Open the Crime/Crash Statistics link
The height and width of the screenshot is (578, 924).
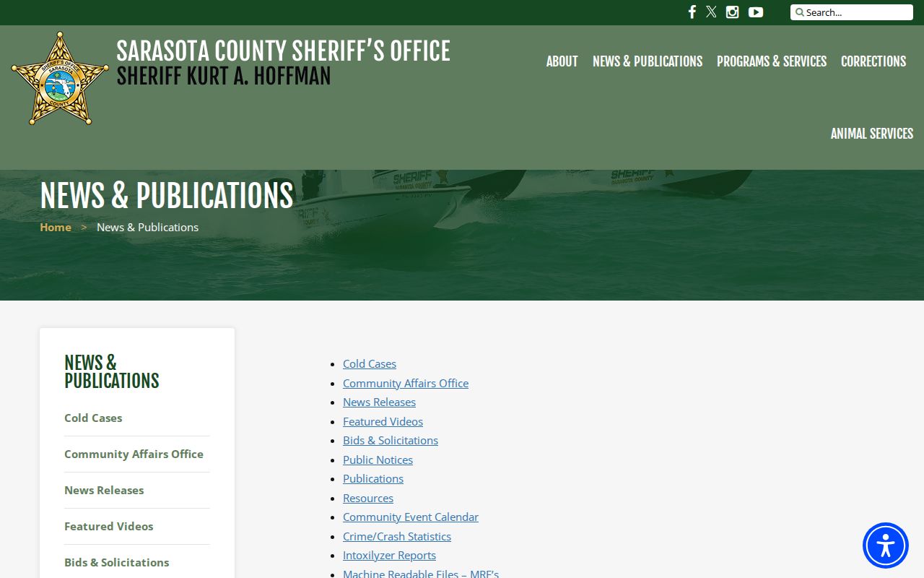[397, 536]
